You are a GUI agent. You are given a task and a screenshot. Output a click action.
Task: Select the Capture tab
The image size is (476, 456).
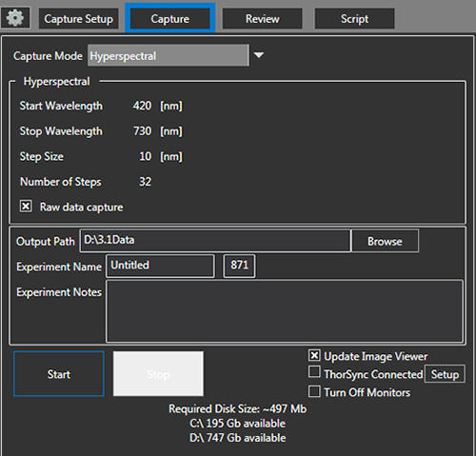click(170, 18)
